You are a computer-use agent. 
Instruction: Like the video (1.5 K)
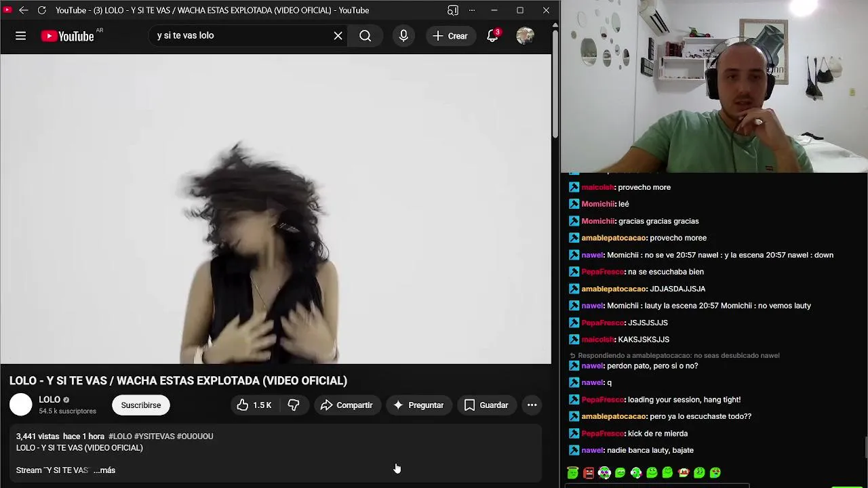(254, 405)
